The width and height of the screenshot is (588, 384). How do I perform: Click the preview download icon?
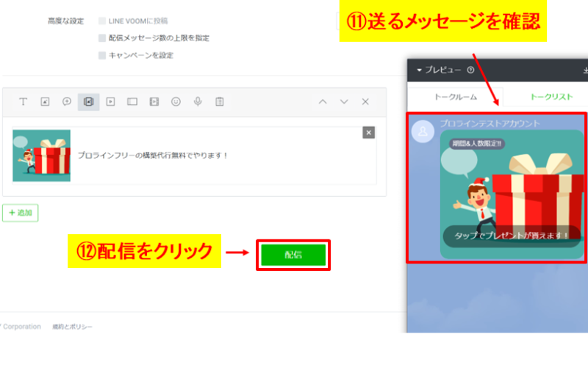tap(585, 70)
